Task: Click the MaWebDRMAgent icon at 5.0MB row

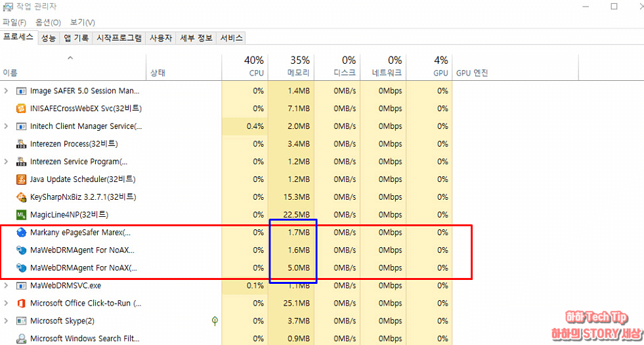Action: [x=21, y=267]
